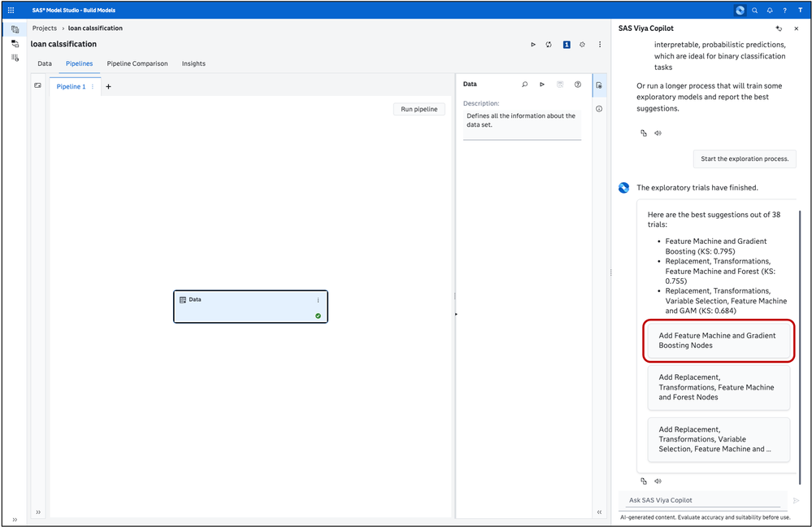The image size is (812, 527).
Task: Click the search icon in Data properties panel
Action: pos(524,84)
